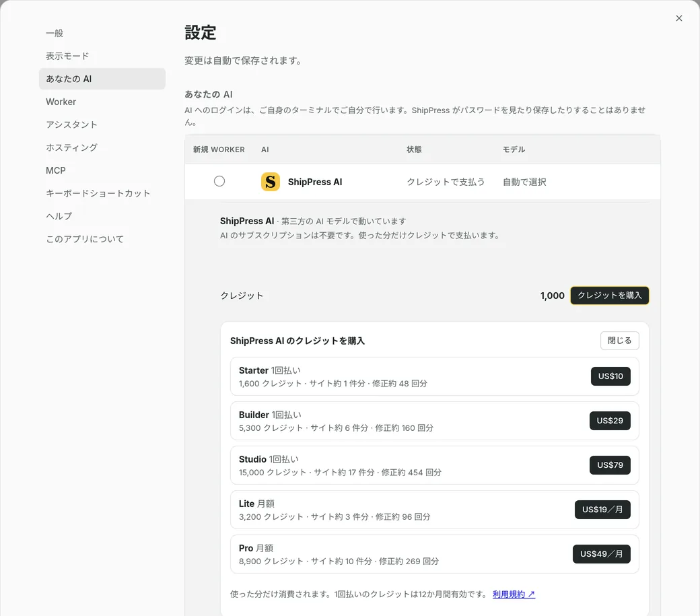700x616 pixels.
Task: Click the 15,000 クレジット detail line
Action: click(x=340, y=473)
